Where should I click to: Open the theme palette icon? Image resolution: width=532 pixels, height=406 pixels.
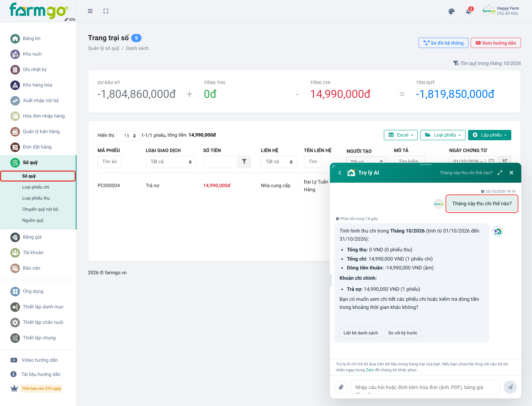point(451,11)
